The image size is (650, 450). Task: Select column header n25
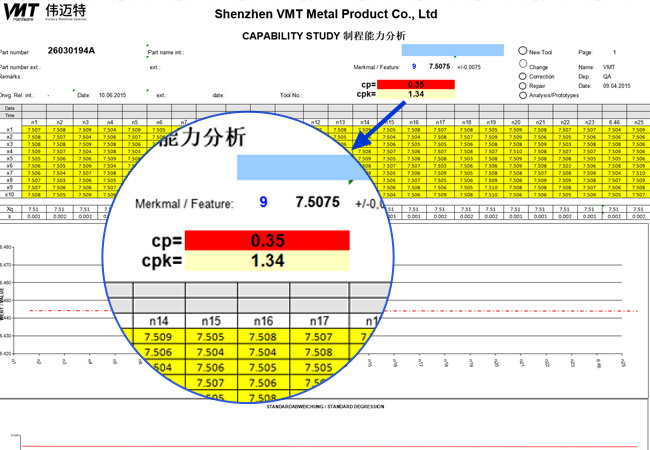(638, 123)
